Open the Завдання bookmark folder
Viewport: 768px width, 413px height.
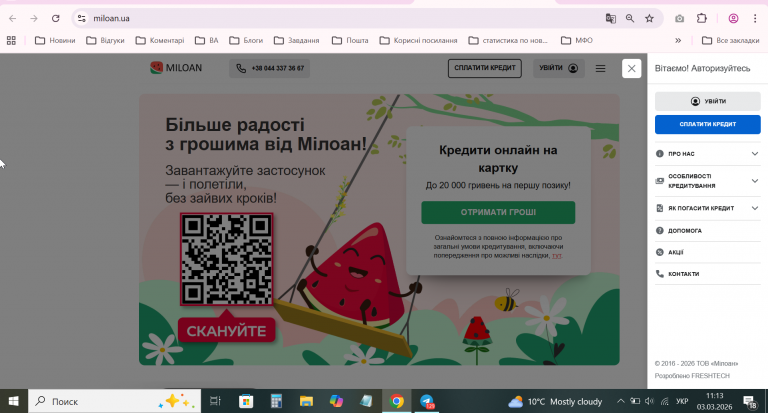click(296, 41)
